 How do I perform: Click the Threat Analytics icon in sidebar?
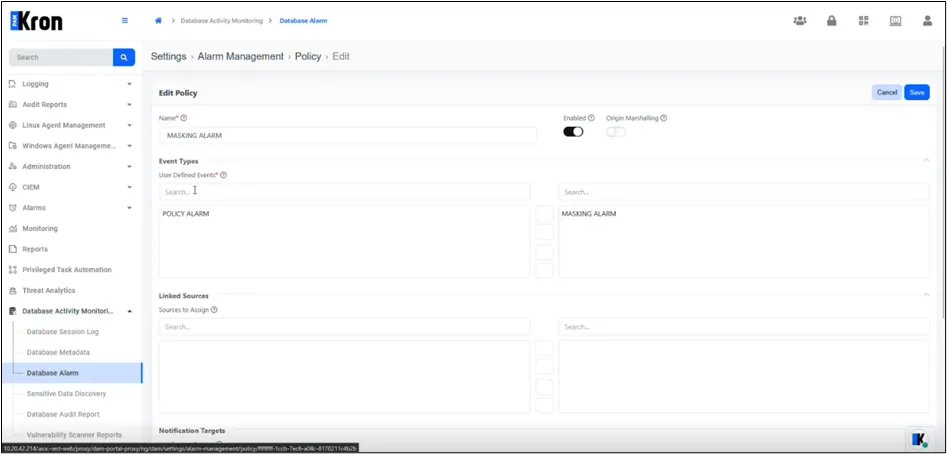[13, 290]
